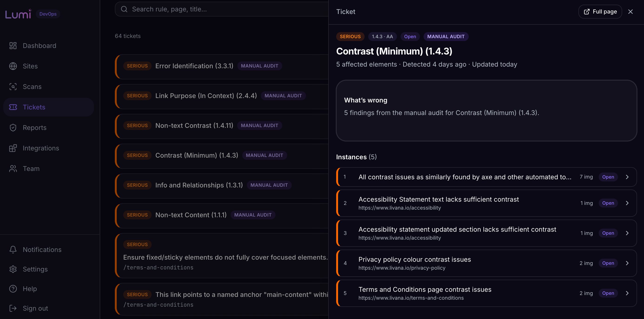Click the Notifications bell icon

[x=13, y=250]
